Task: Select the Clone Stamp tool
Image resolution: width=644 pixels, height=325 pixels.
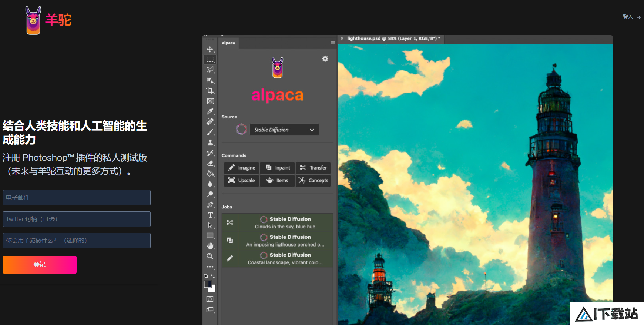Action: (x=210, y=142)
